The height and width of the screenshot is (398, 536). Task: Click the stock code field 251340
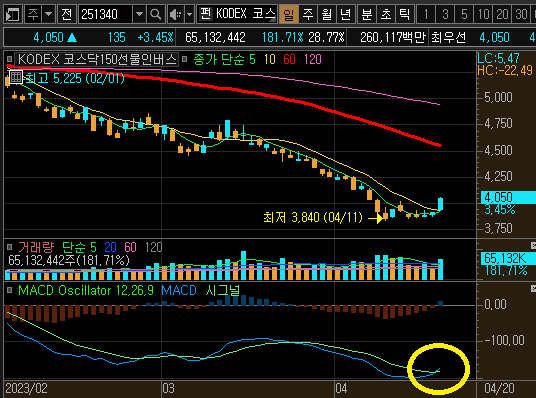coord(105,14)
